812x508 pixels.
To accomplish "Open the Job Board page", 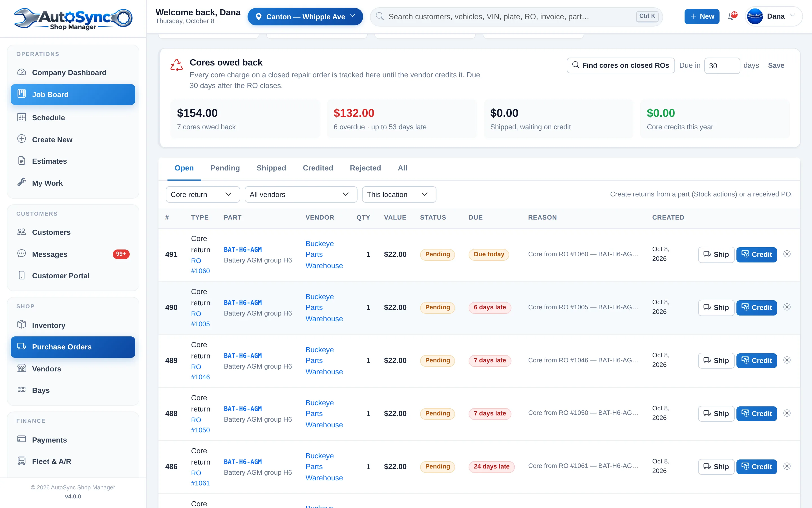I will coord(73,95).
